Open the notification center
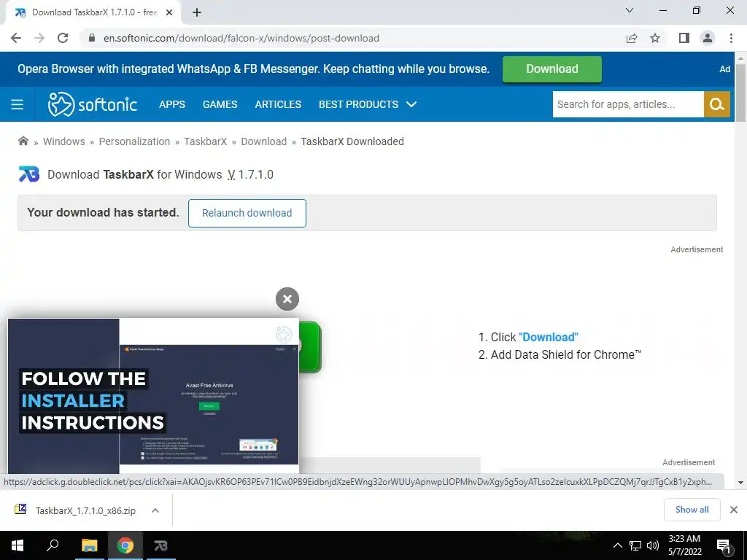Image resolution: width=747 pixels, height=560 pixels. (x=724, y=545)
